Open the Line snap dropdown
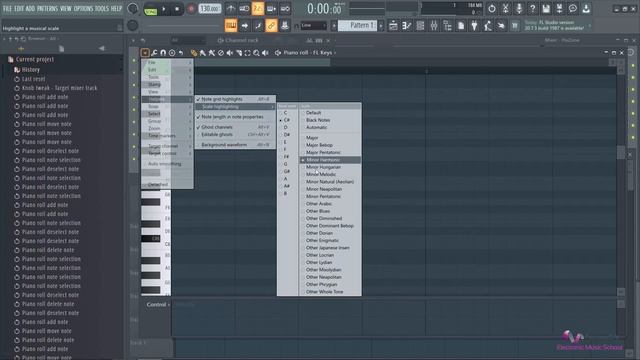This screenshot has width=640, height=360. click(313, 26)
